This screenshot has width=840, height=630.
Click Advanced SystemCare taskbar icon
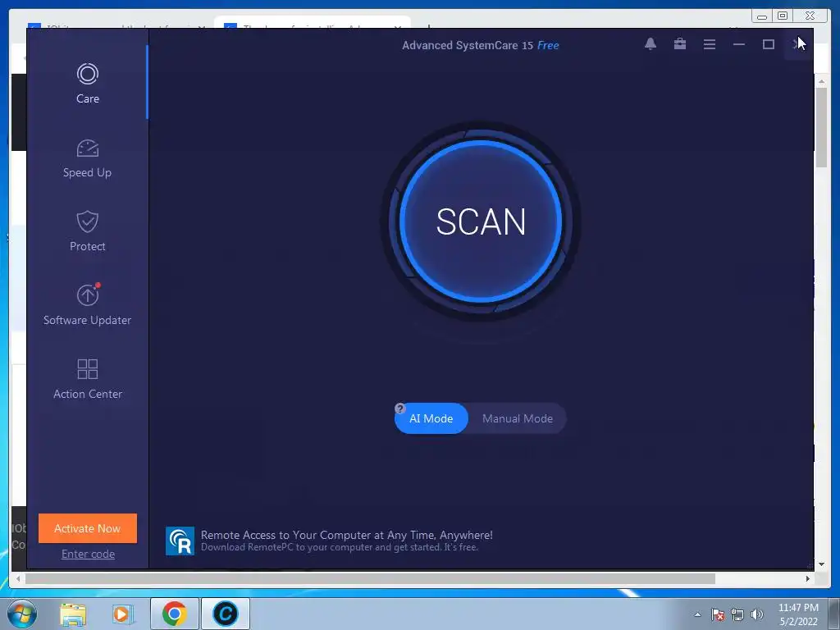point(226,614)
